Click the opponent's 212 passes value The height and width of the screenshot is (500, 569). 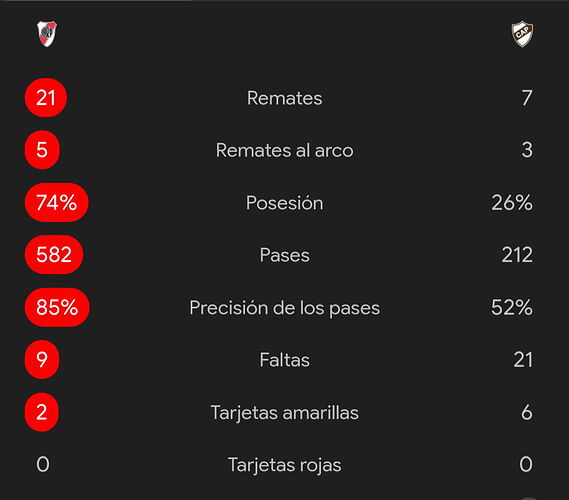pyautogui.click(x=517, y=255)
